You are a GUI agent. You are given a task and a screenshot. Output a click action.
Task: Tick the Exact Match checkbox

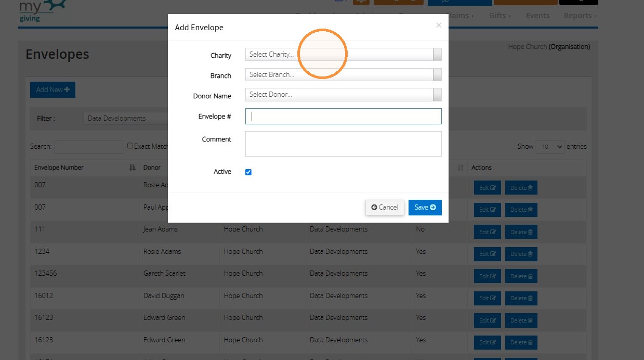pyautogui.click(x=130, y=146)
